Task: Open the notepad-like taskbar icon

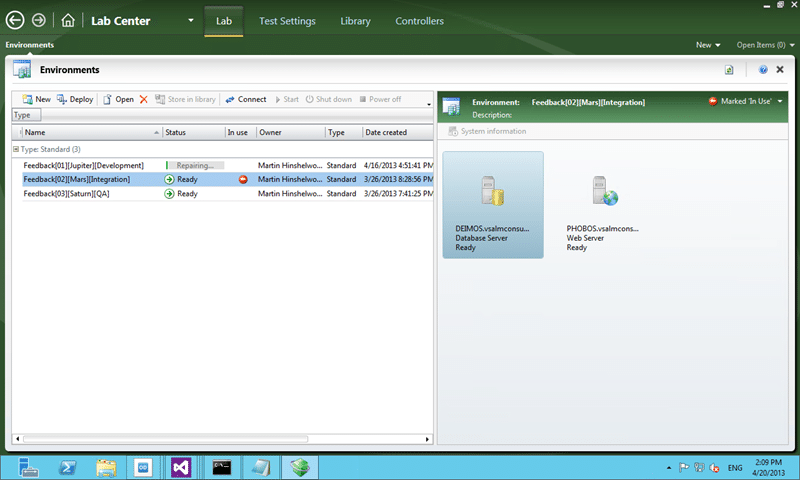Action: pyautogui.click(x=261, y=467)
